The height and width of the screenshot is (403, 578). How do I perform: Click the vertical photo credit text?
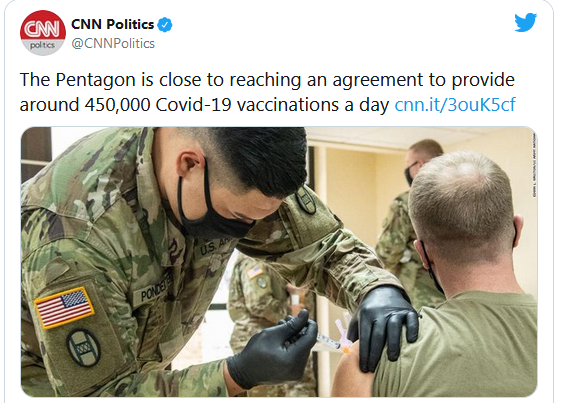[534, 170]
